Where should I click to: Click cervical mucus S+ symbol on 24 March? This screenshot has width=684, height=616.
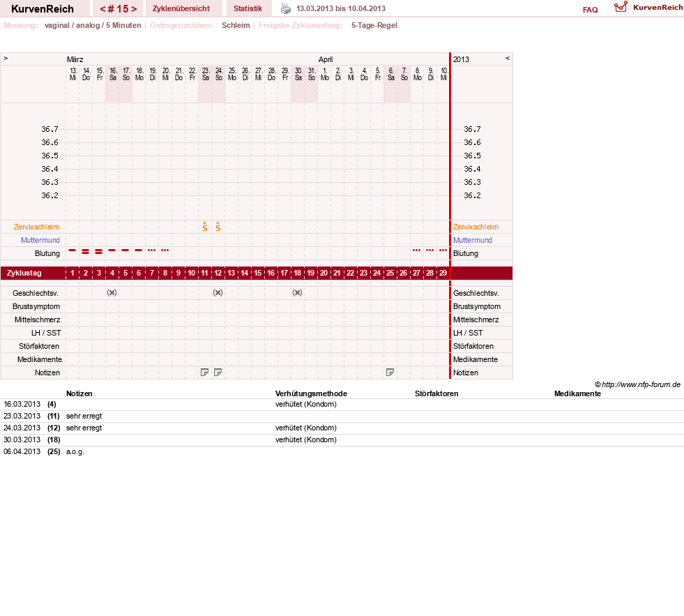click(218, 226)
